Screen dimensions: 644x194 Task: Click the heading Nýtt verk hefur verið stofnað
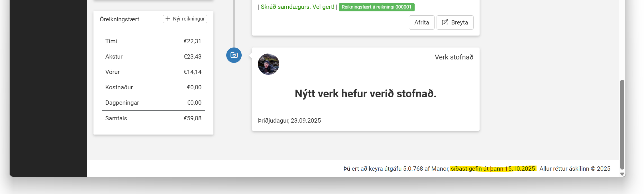(366, 94)
